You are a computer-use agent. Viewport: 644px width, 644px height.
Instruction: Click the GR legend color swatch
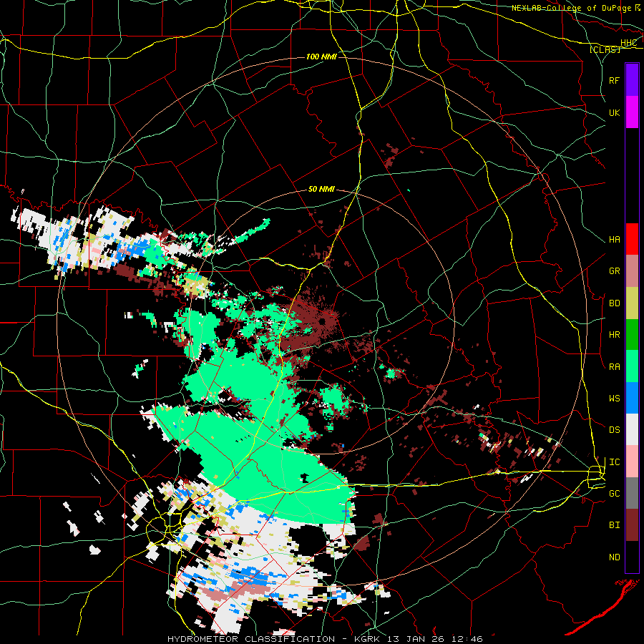click(x=632, y=271)
